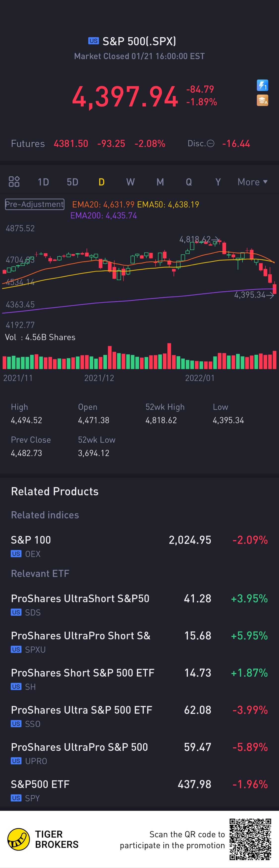Switch to the M monthly tab
Image resolution: width=279 pixels, height=868 pixels.
pyautogui.click(x=160, y=182)
